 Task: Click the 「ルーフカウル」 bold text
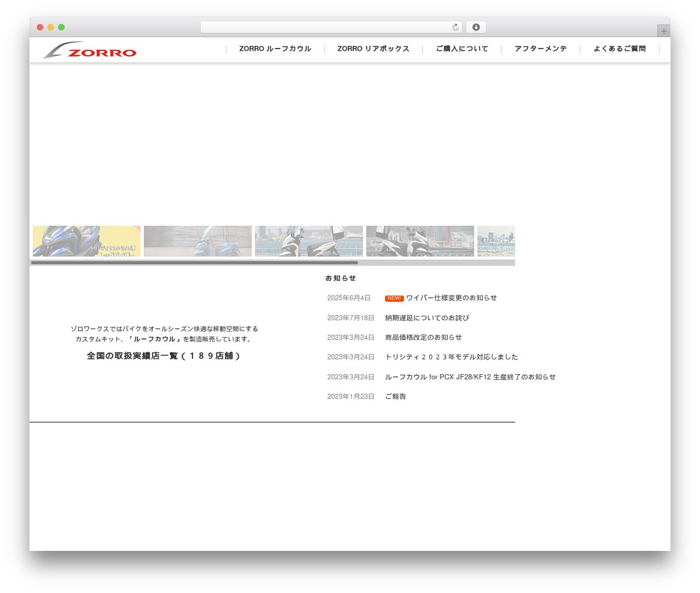coord(155,339)
